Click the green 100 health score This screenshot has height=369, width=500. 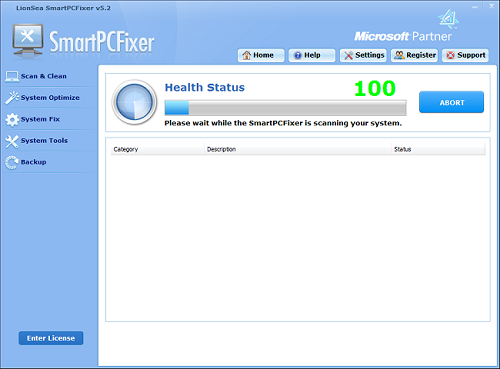pyautogui.click(x=375, y=89)
